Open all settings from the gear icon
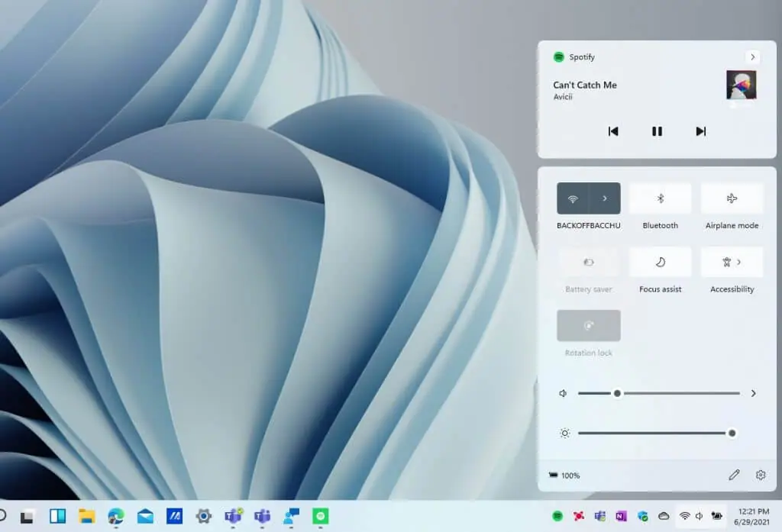The image size is (782, 532). click(760, 475)
